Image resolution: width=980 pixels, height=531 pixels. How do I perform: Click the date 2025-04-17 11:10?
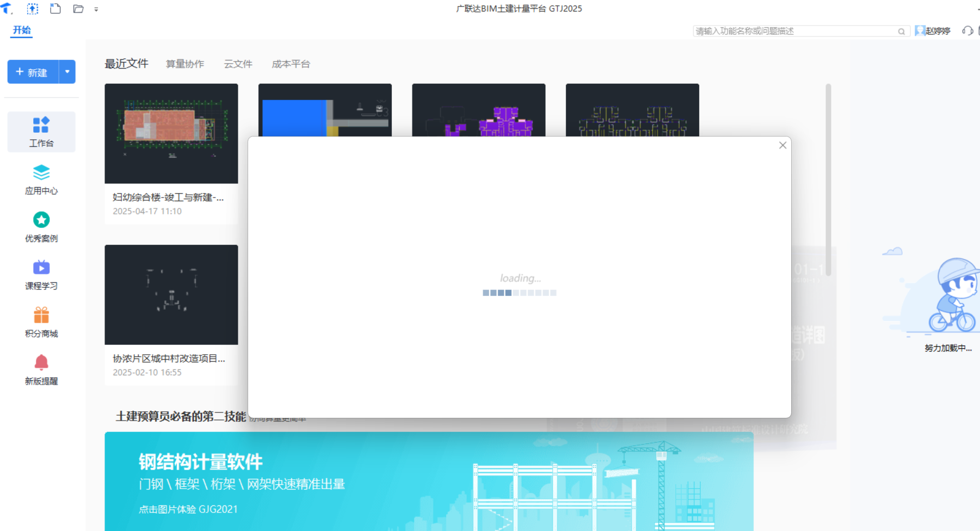(x=147, y=211)
